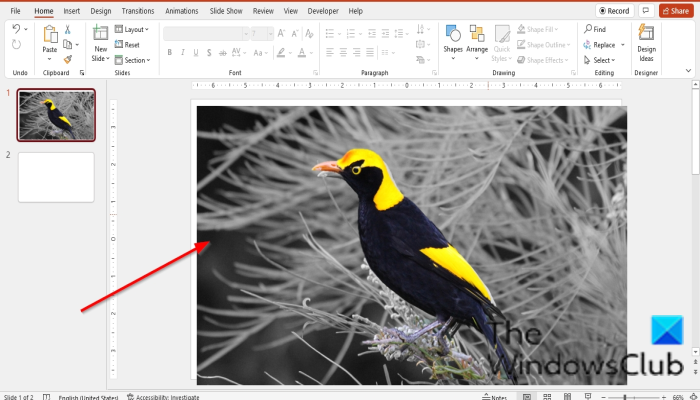
Task: Open the comments pane icon
Action: [645, 10]
